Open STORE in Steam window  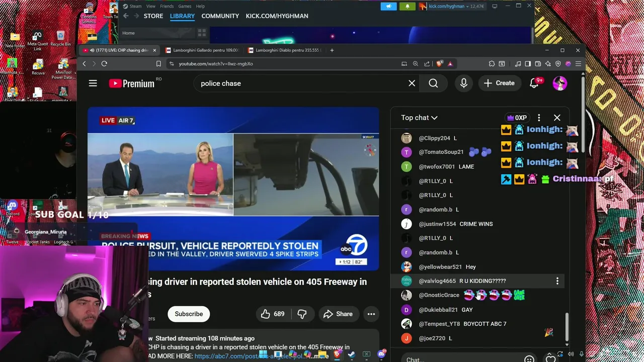tap(153, 16)
